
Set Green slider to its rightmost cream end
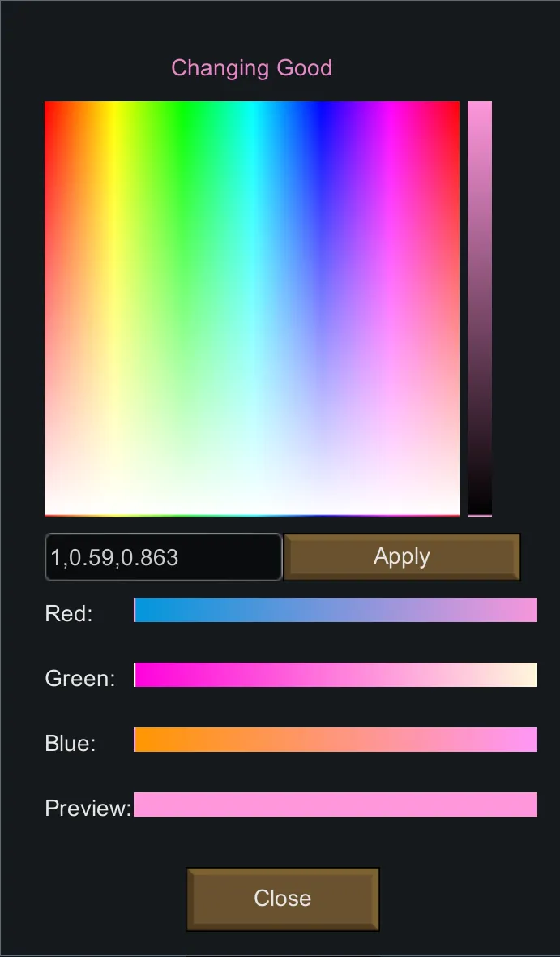coord(535,675)
